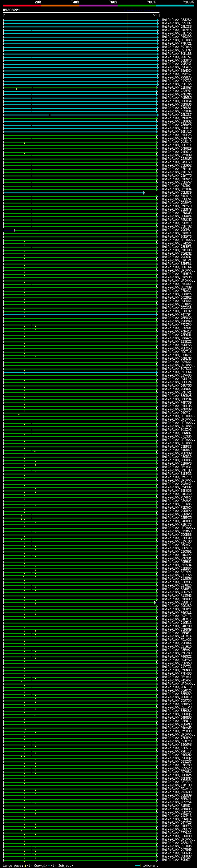The width and height of the screenshot is (197, 868).
Task: Open hit UniRef100_C1E756
Action: pyautogui.click(x=176, y=33)
